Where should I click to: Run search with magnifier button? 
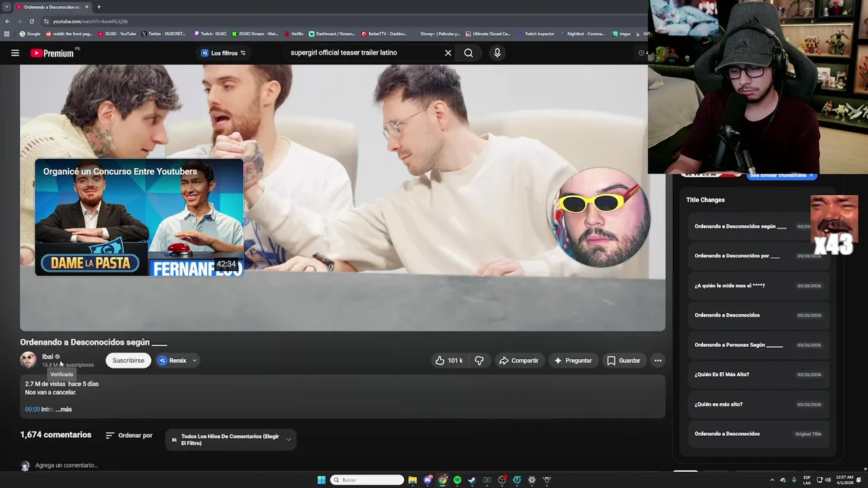coord(469,53)
